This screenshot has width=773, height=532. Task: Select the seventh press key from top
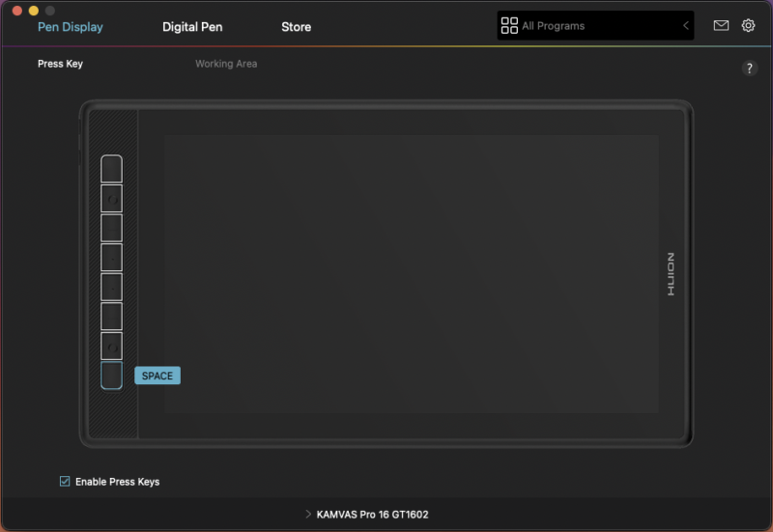[111, 347]
